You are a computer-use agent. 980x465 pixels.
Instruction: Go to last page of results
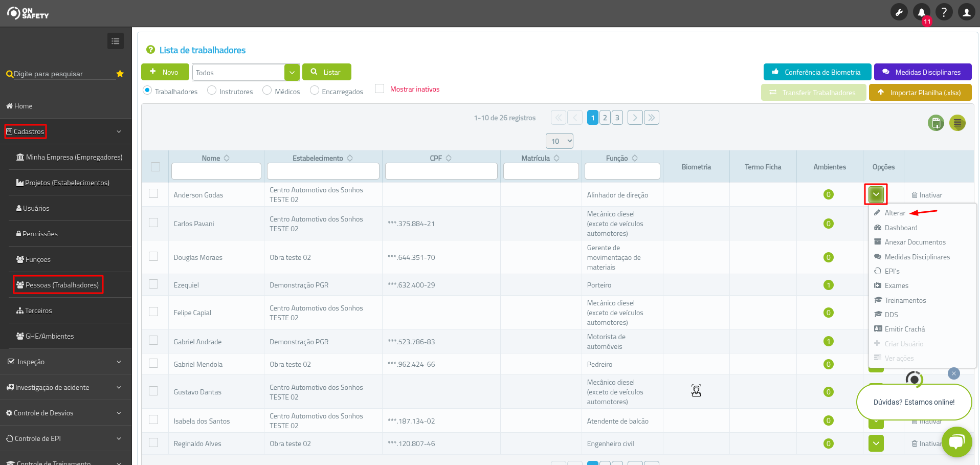(651, 118)
